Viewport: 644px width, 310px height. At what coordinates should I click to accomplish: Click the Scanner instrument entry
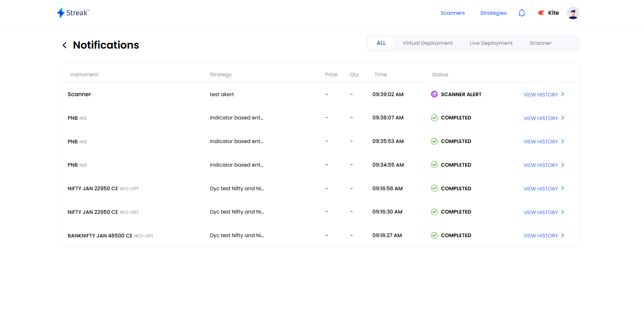(x=79, y=94)
